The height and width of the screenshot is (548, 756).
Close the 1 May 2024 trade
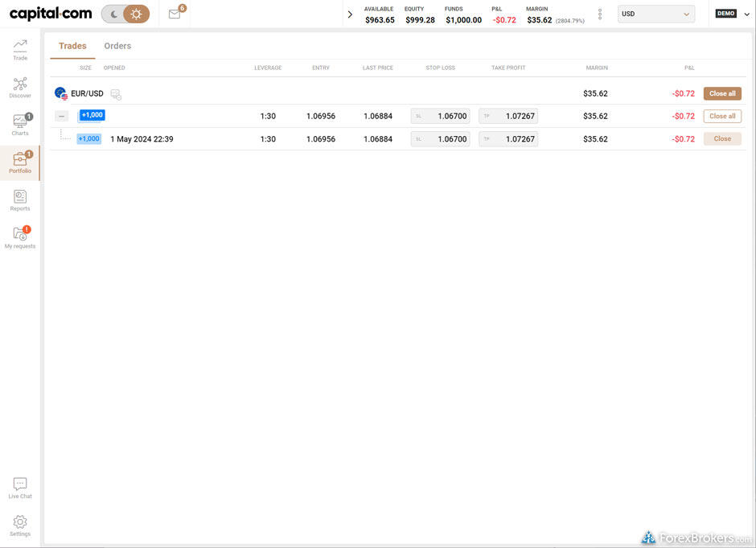[x=722, y=138]
